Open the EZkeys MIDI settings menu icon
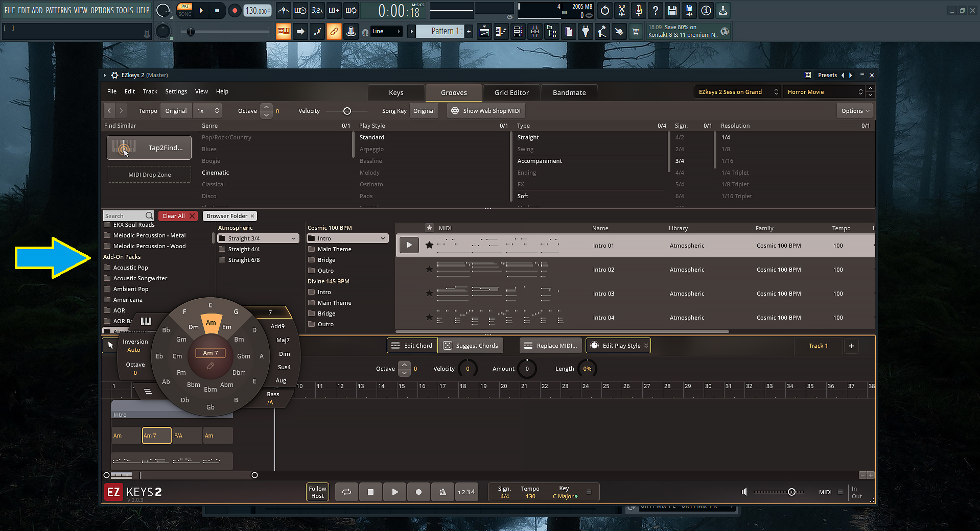This screenshot has width=980, height=531. [x=840, y=492]
